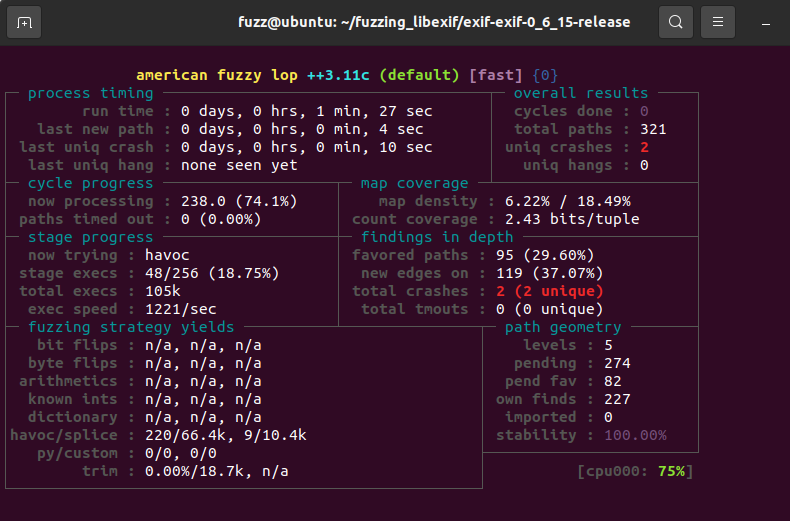Screen dimensions: 790x521
Task: Click py/custom '0/0, 0/0' value
Action: [x=181, y=453]
